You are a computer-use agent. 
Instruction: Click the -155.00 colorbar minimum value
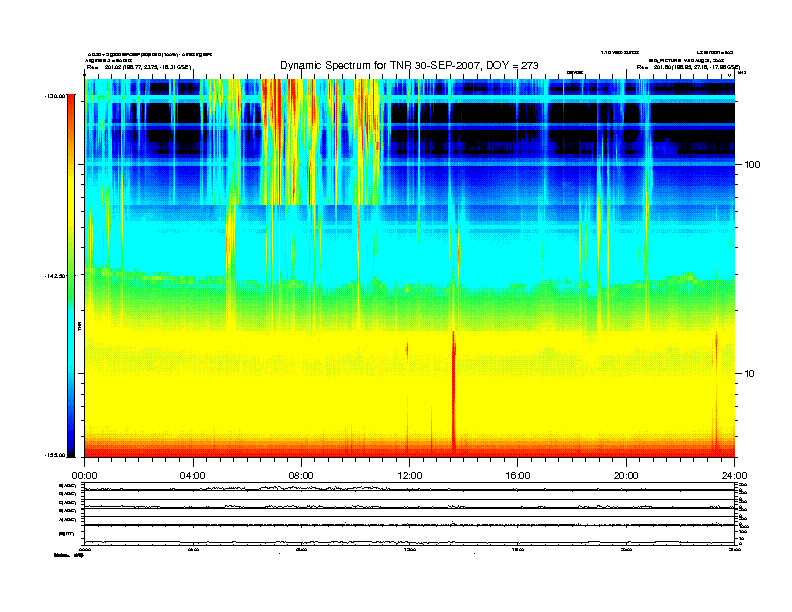[56, 455]
